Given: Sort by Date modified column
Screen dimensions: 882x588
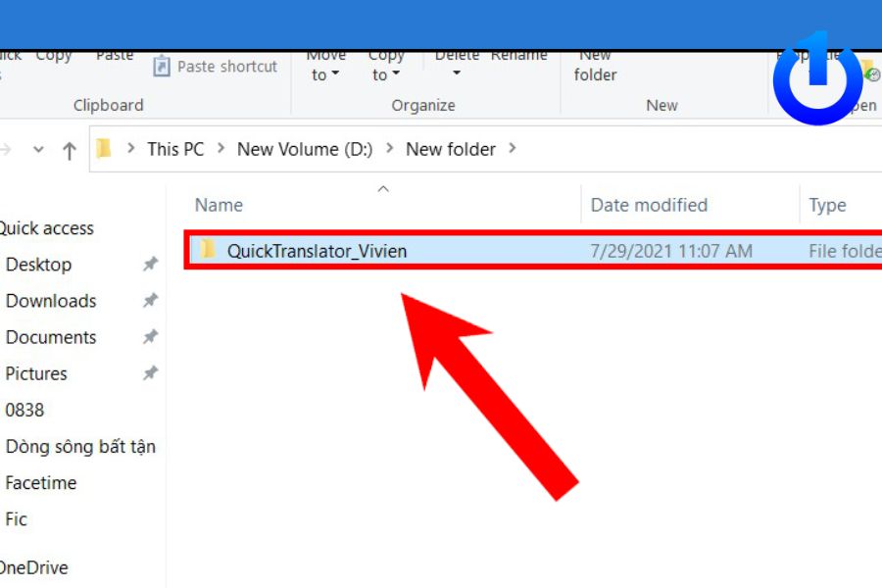Looking at the screenshot, I should [648, 205].
